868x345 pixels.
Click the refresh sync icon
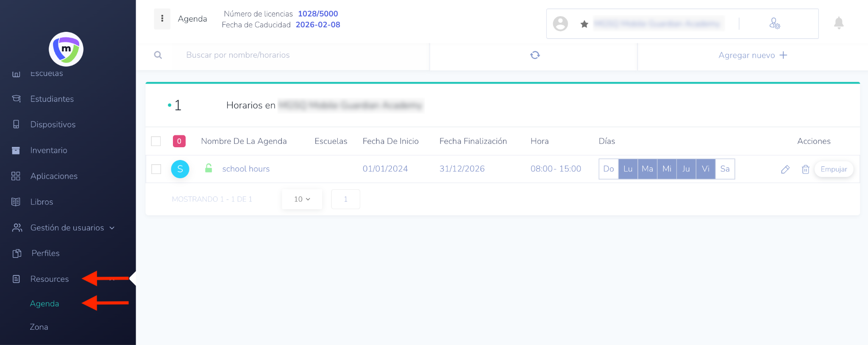[535, 55]
